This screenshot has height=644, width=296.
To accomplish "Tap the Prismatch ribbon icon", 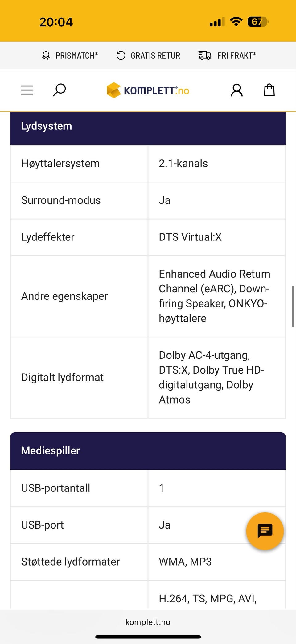I will tap(46, 56).
